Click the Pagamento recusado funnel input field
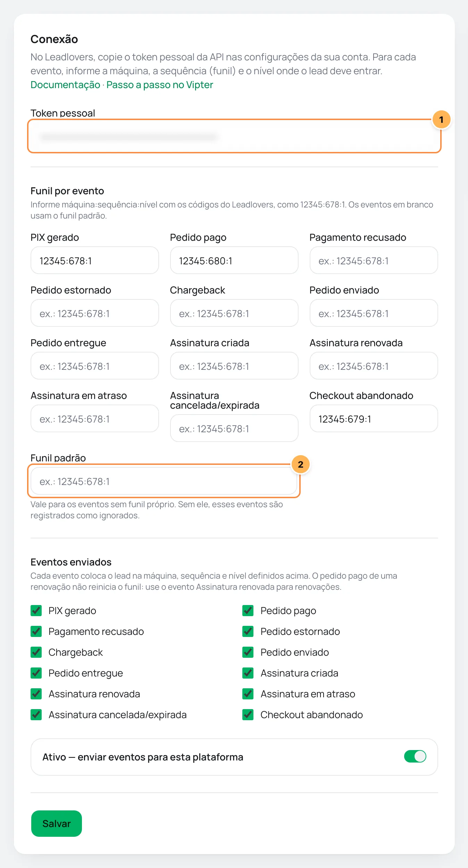The height and width of the screenshot is (868, 468). point(374,260)
